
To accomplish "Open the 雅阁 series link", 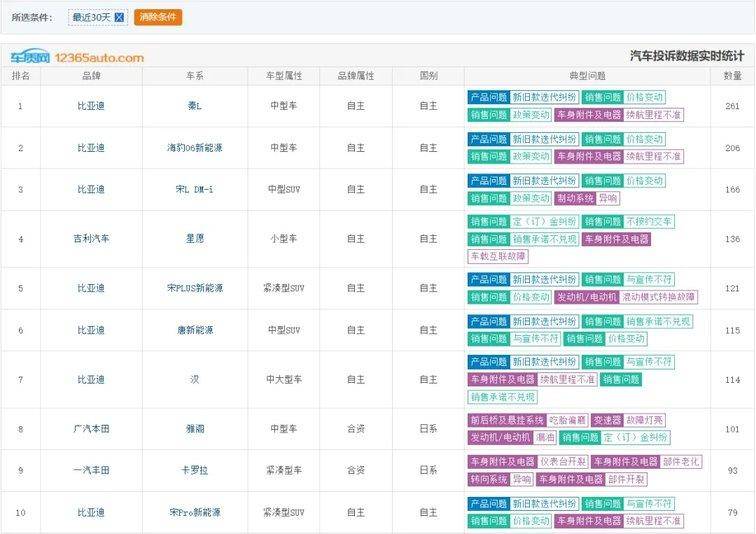I will pyautogui.click(x=195, y=428).
